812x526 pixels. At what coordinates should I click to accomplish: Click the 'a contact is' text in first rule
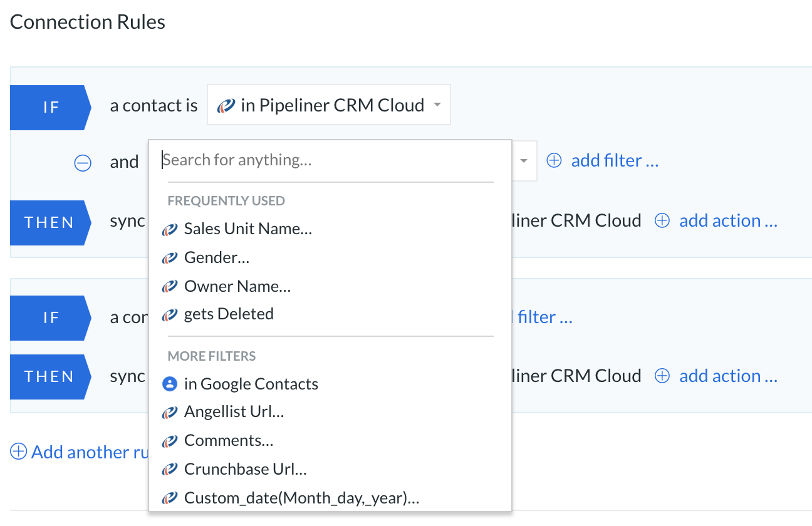click(154, 106)
